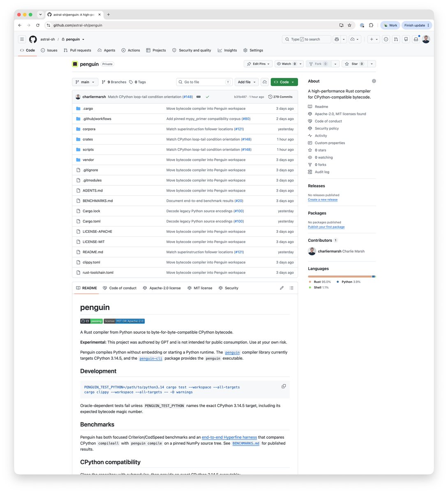Image resolution: width=448 pixels, height=493 pixels.
Task: Expand the penguin repo switcher caret
Action: 83,39
